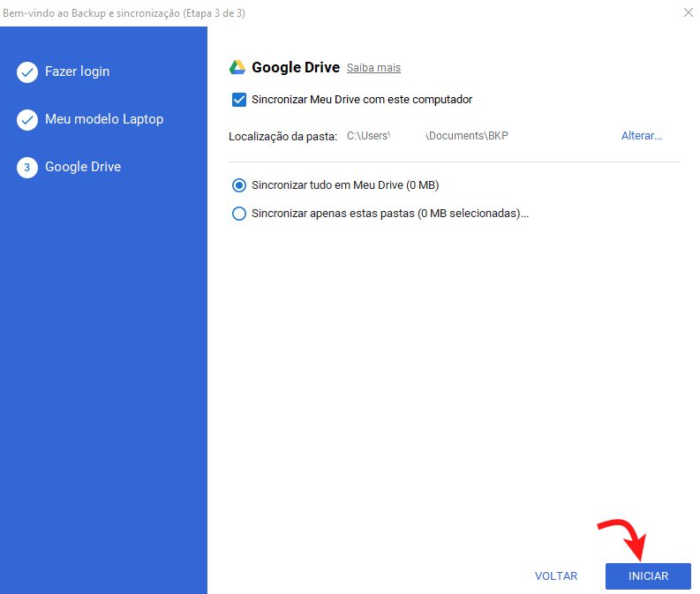
Task: Select Sincronizar apenas estas pastas radio button
Action: (x=238, y=214)
